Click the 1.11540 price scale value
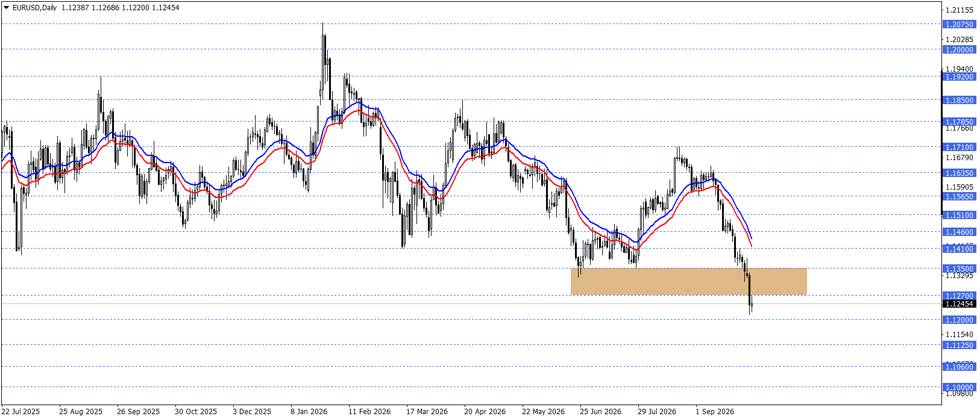This screenshot has height=419, width=980. coord(960,335)
